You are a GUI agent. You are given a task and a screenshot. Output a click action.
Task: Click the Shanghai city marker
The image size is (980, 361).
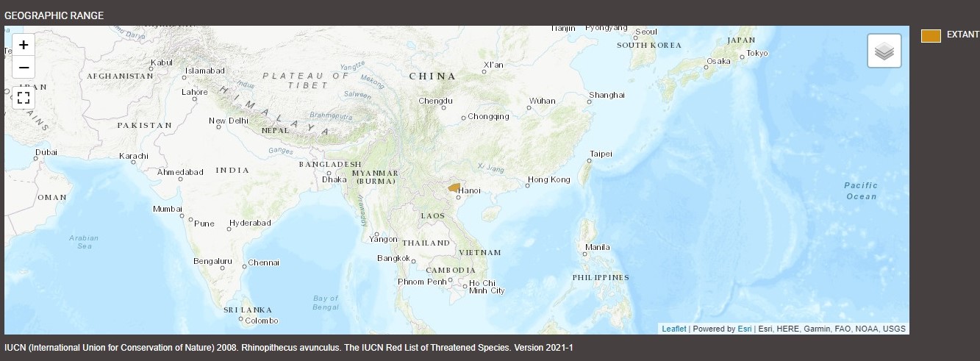(589, 101)
